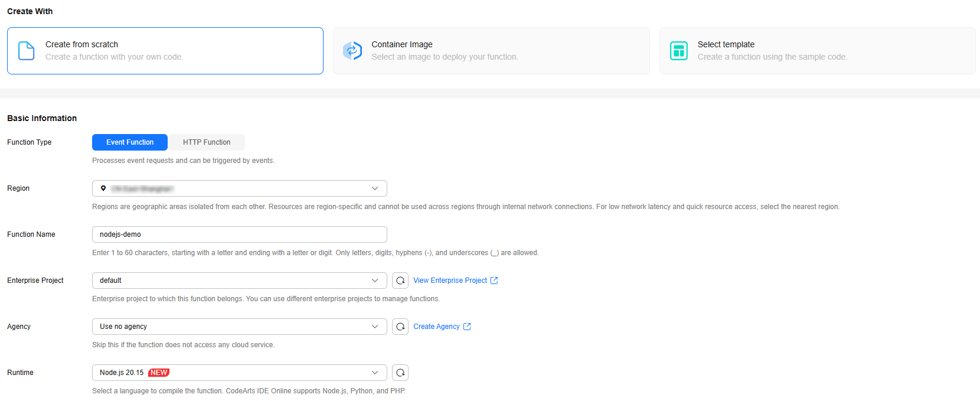Refresh the Enterprise Project list
Viewport: 980px width, 401px height.
click(400, 281)
